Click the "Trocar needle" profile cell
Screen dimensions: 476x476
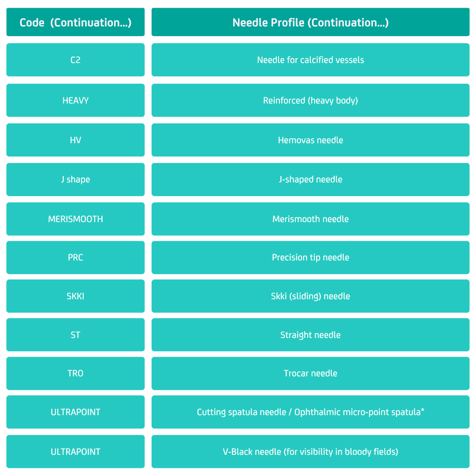310,374
